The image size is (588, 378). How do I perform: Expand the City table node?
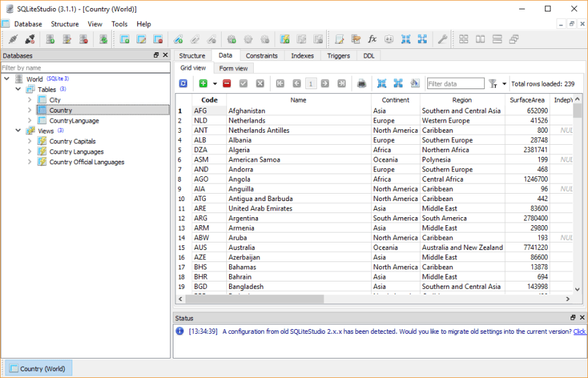(x=30, y=100)
